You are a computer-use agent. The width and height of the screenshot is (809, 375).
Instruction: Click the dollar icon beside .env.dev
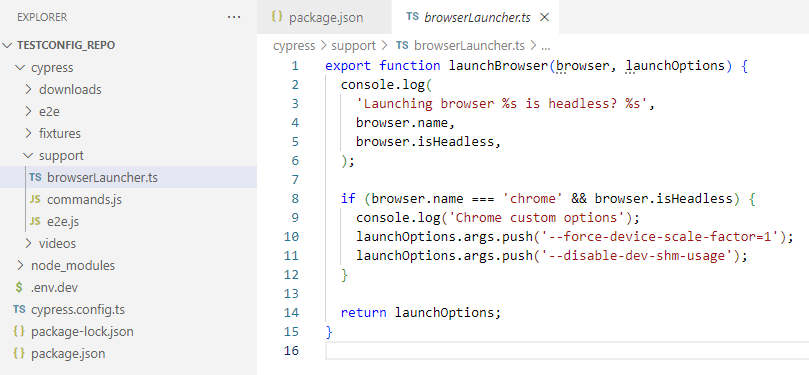pyautogui.click(x=19, y=287)
